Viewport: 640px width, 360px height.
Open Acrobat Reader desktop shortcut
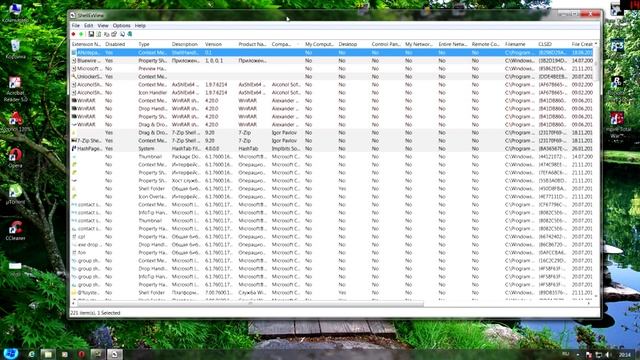click(x=15, y=89)
